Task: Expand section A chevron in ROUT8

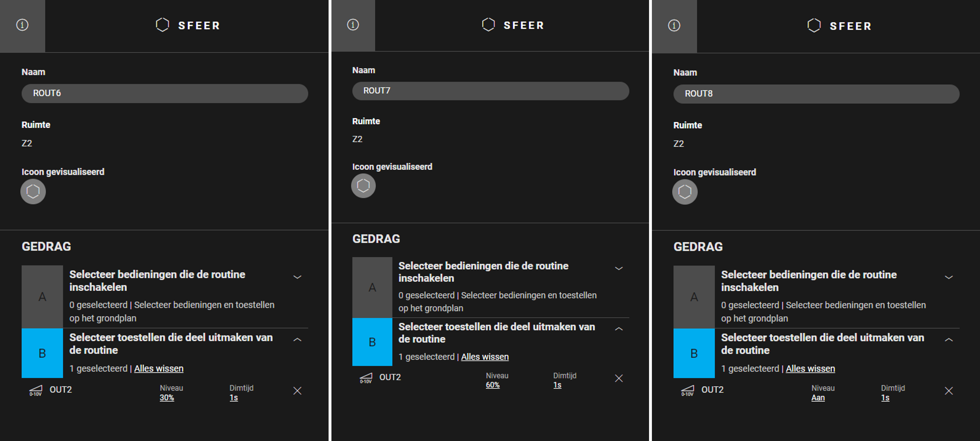Action: 949,277
